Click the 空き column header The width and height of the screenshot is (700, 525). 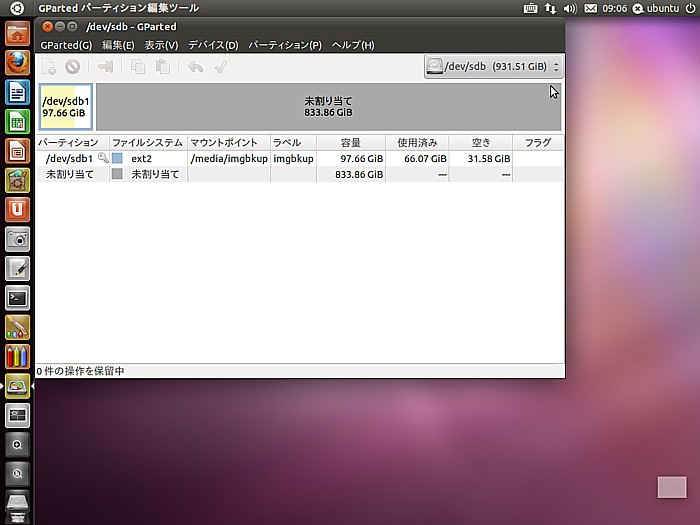(480, 142)
